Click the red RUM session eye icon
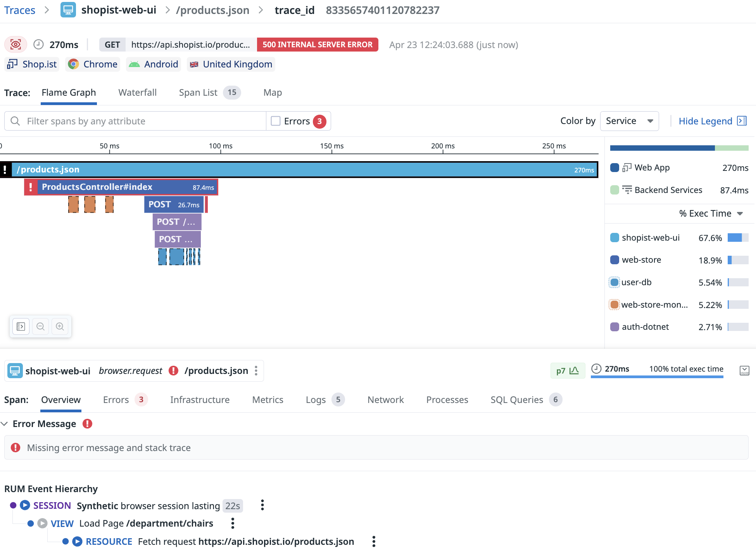Viewport: 756px width, 551px height. (16, 45)
